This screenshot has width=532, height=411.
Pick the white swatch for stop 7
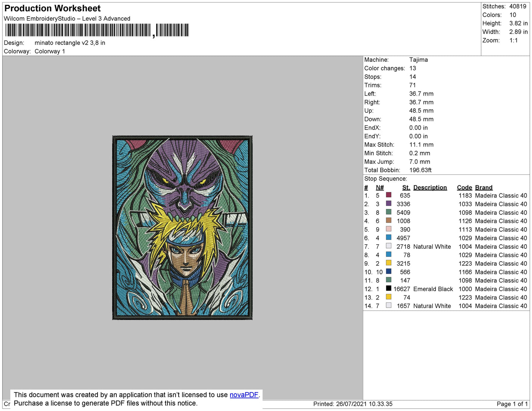click(388, 246)
